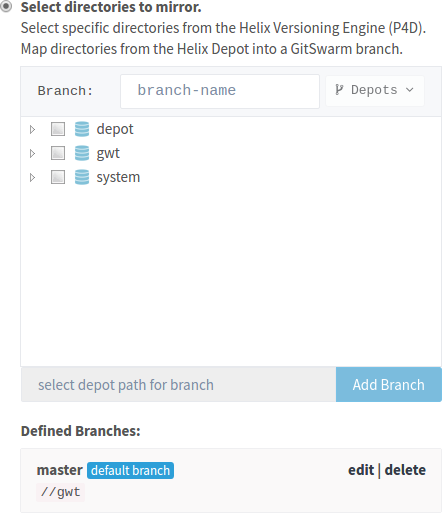Click the branch icon in Depots button
Image resolution: width=442 pixels, height=513 pixels.
click(339, 90)
